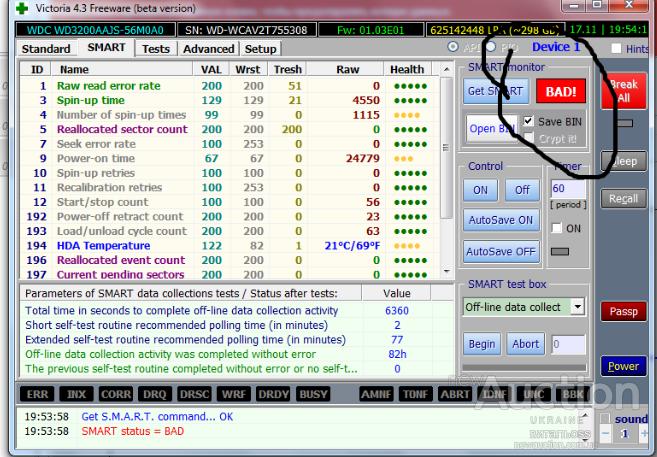This screenshot has width=657, height=457.
Task: Click the DRSC status indicator
Action: 194,394
